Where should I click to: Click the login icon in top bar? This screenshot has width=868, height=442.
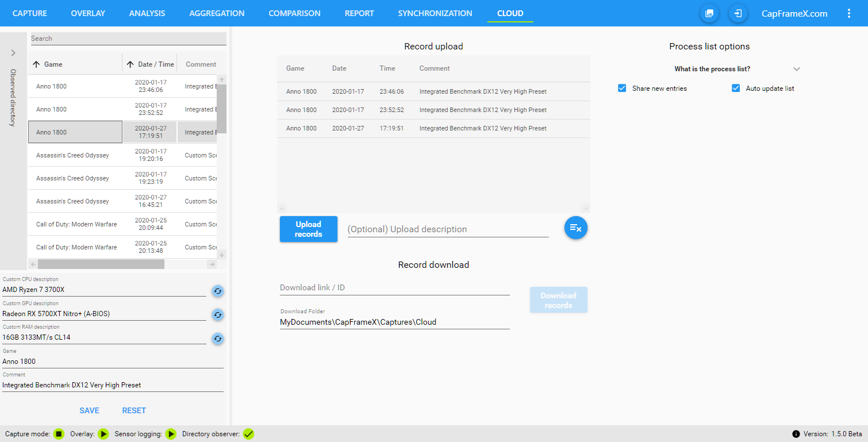pos(738,13)
